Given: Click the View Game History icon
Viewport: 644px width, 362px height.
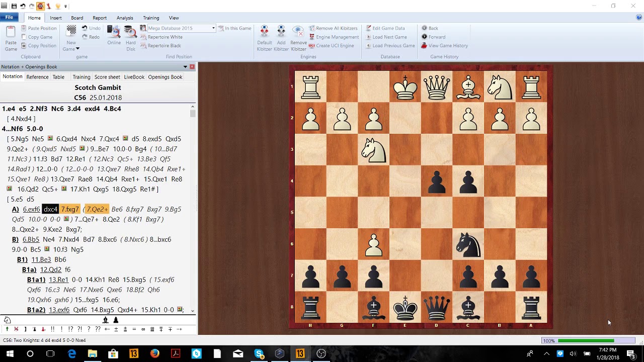Looking at the screenshot, I should coord(424,45).
